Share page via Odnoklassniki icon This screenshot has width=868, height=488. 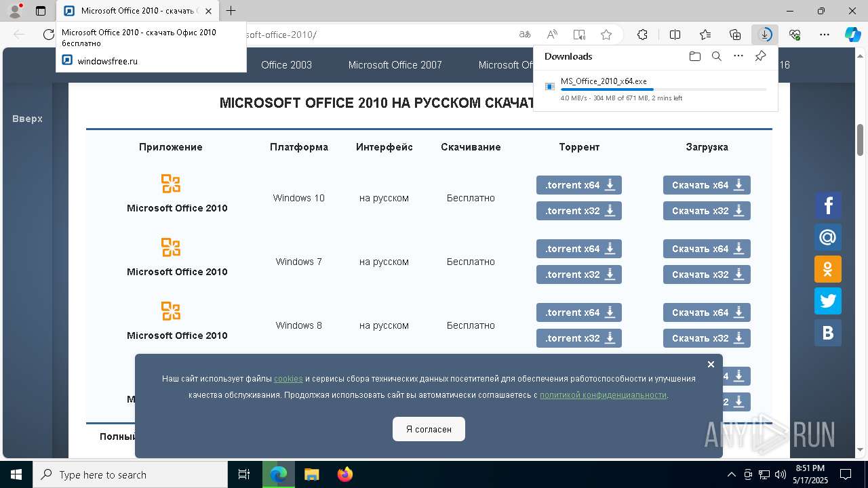point(828,269)
